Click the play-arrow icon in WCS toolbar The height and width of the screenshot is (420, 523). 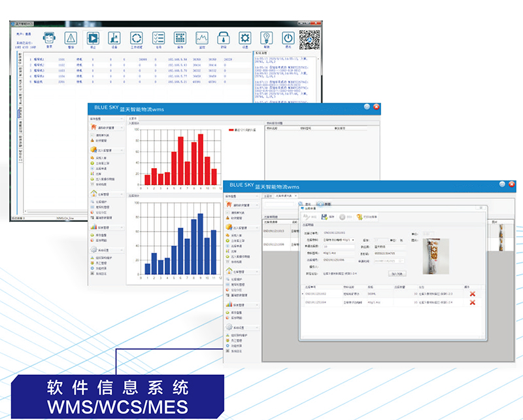93,39
